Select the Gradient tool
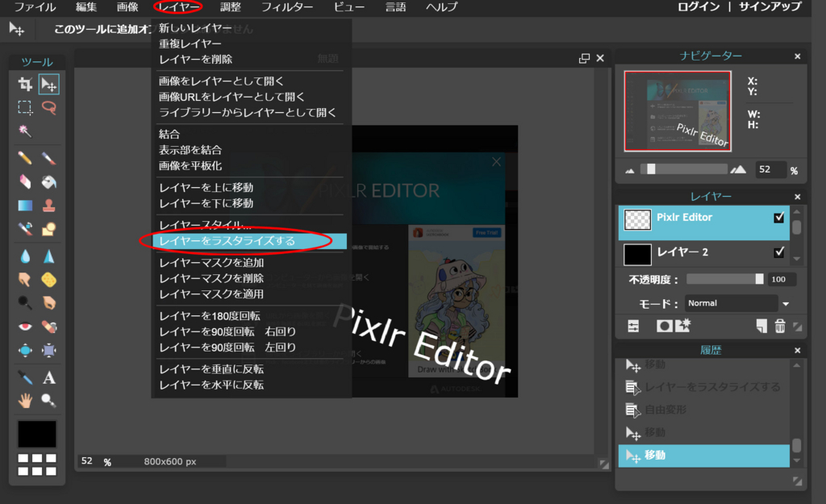 pos(25,206)
